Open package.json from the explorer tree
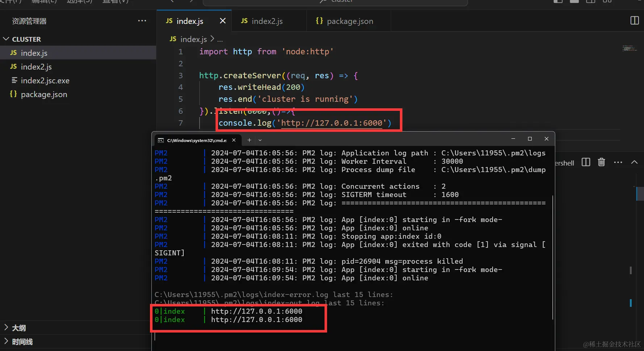Viewport: 644px width, 351px height. (78, 94)
